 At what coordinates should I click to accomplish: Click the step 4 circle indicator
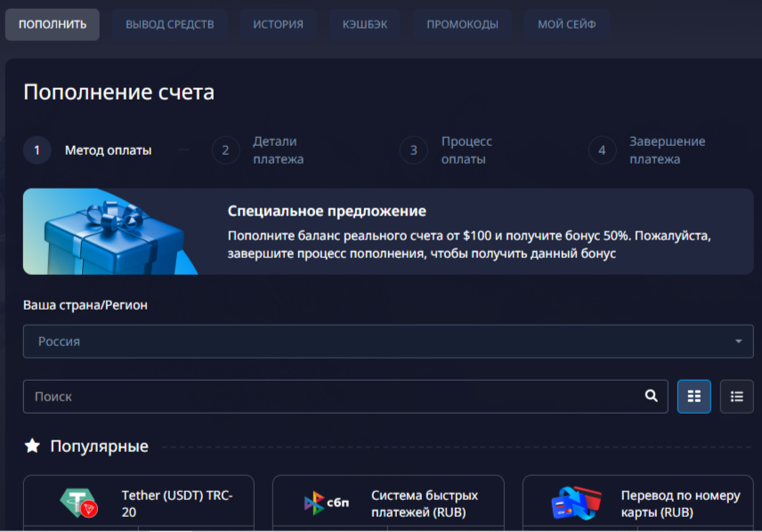(602, 150)
